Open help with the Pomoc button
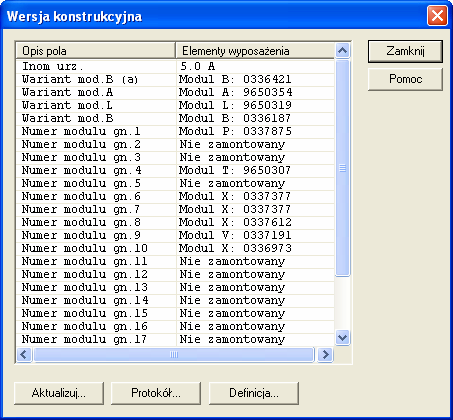The height and width of the screenshot is (420, 453). click(405, 79)
